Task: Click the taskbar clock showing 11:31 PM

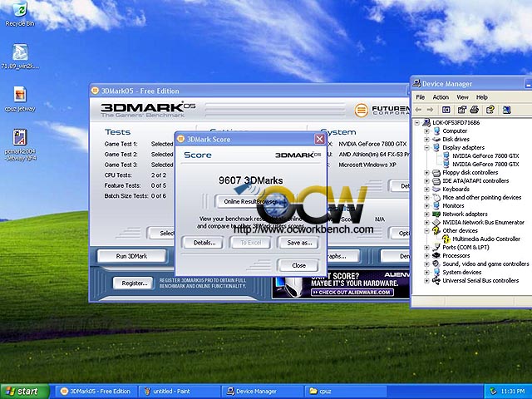Action: [x=513, y=392]
